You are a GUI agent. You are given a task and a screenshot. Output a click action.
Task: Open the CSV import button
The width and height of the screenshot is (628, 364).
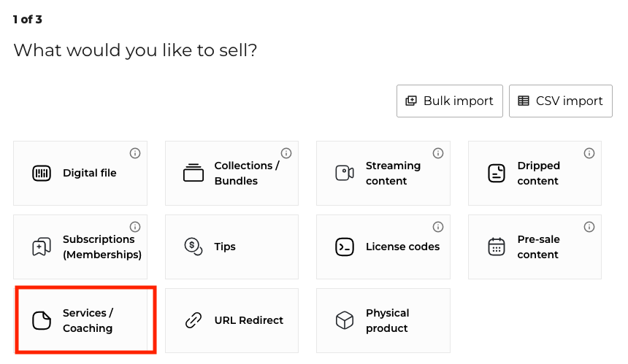[560, 101]
